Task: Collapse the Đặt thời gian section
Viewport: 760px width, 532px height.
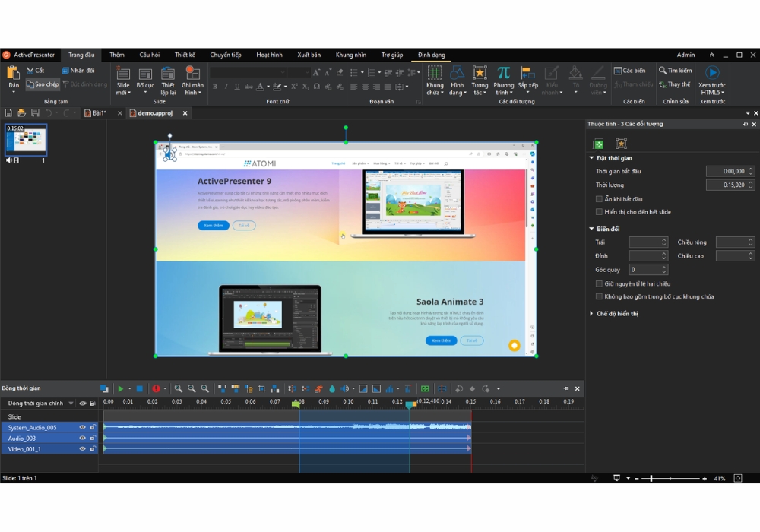Action: pyautogui.click(x=591, y=158)
